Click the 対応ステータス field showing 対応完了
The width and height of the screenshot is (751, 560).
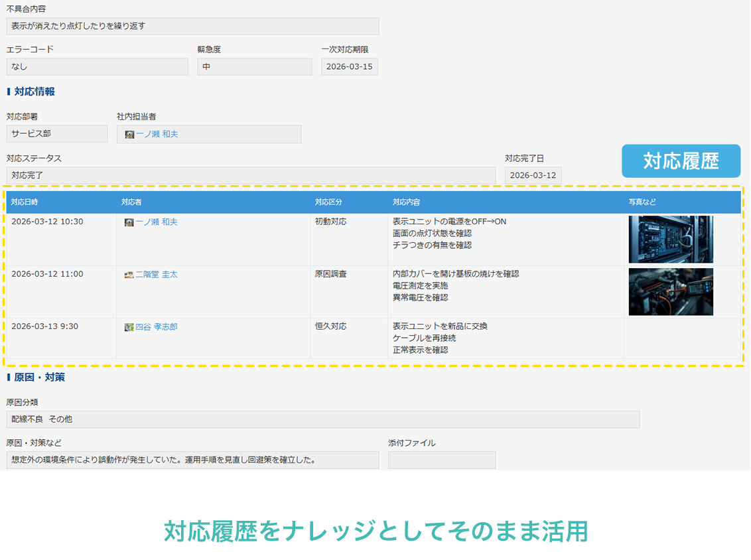[251, 176]
